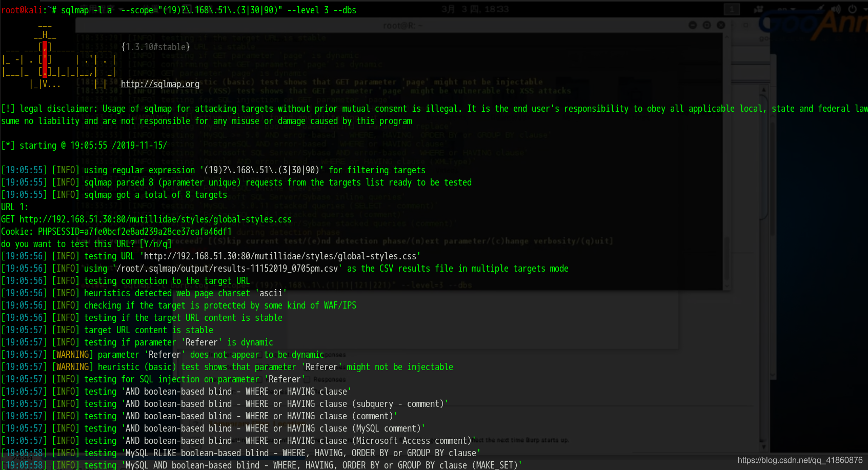This screenshot has height=470, width=868.
Task: Click the 'sqlmap got a total of 8 targets' line
Action: pyautogui.click(x=114, y=195)
